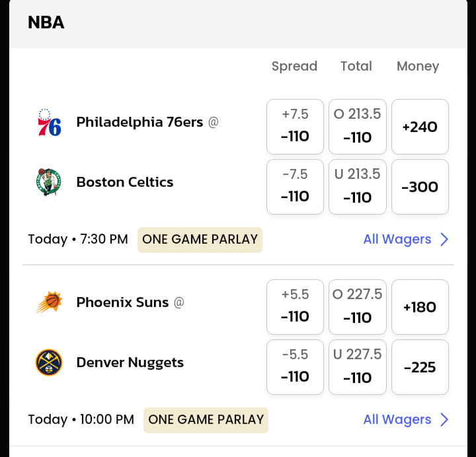Viewport: 476px width, 457px height.
Task: Choose Celtics -300 moneyline
Action: pos(420,186)
